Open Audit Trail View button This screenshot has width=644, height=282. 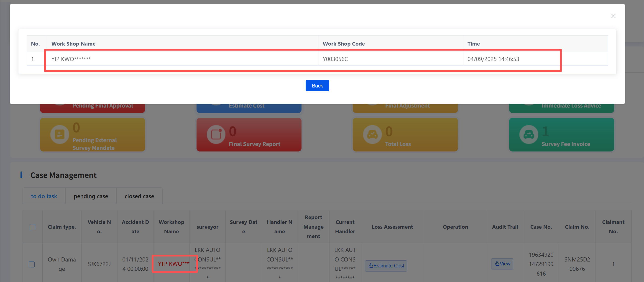(x=502, y=264)
